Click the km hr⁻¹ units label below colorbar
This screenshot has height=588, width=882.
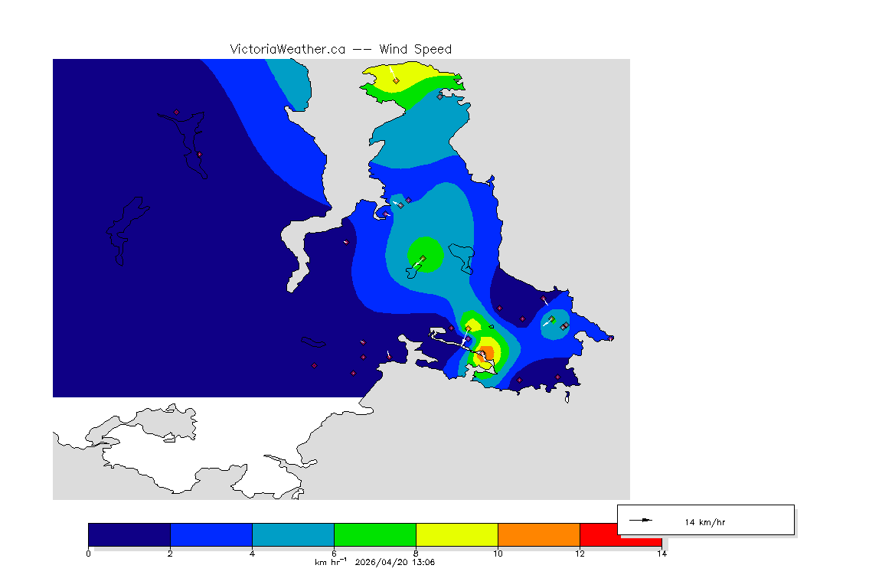[330, 563]
